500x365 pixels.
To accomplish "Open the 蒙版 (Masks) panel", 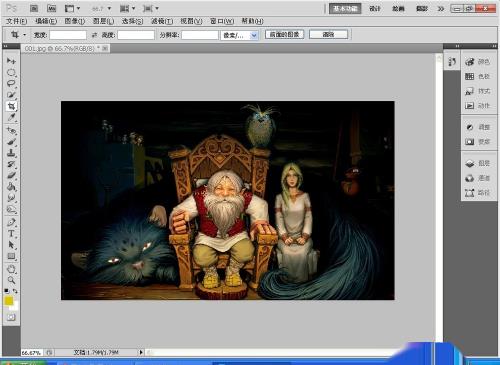I will (477, 142).
